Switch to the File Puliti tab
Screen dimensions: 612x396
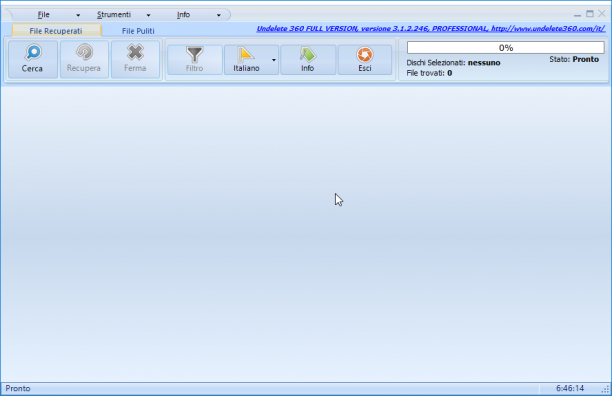coord(138,30)
